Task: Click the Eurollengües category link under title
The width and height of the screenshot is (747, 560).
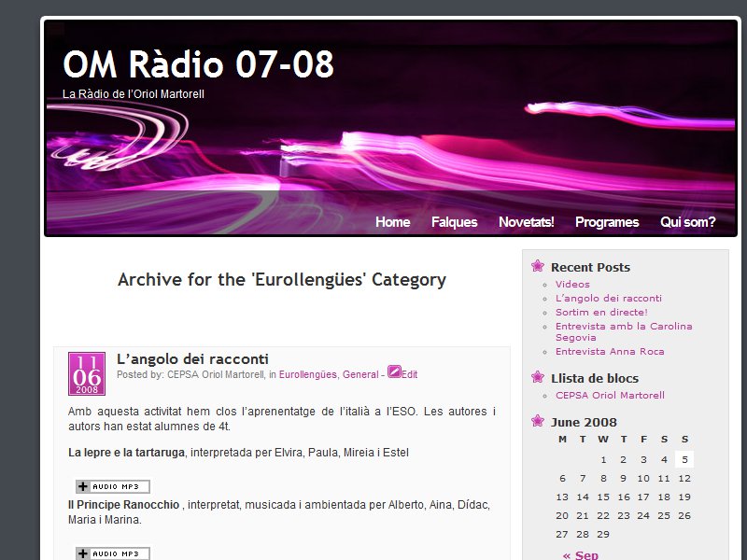Action: coord(307,374)
